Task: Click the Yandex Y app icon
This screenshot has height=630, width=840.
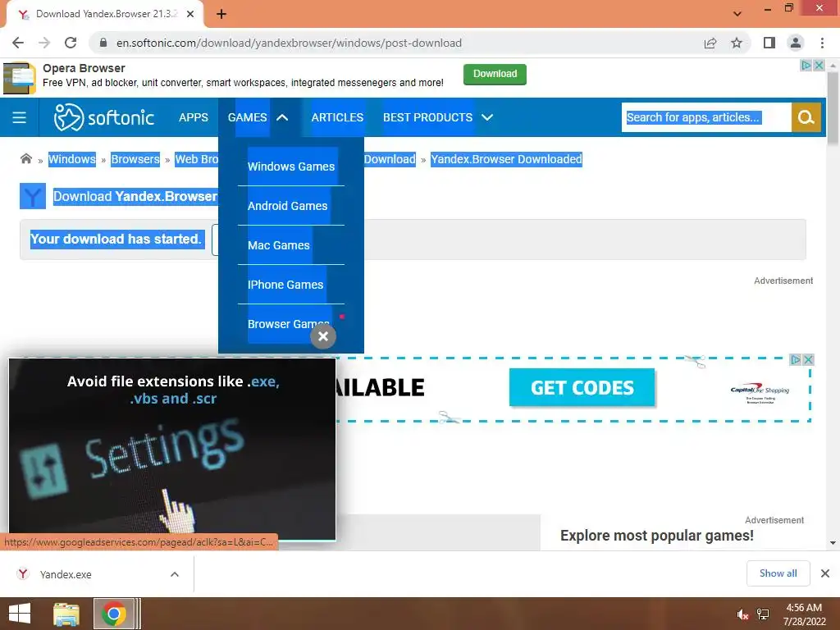Action: [x=33, y=196]
